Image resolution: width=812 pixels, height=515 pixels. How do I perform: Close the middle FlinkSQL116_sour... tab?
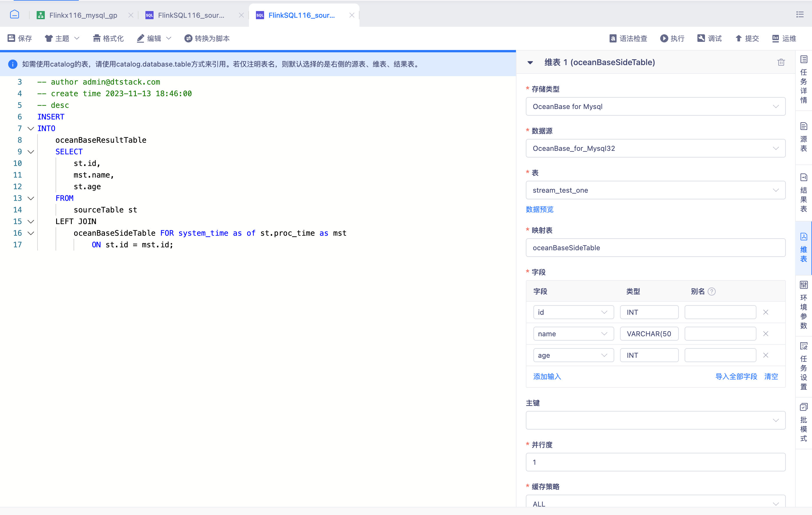pyautogui.click(x=241, y=15)
